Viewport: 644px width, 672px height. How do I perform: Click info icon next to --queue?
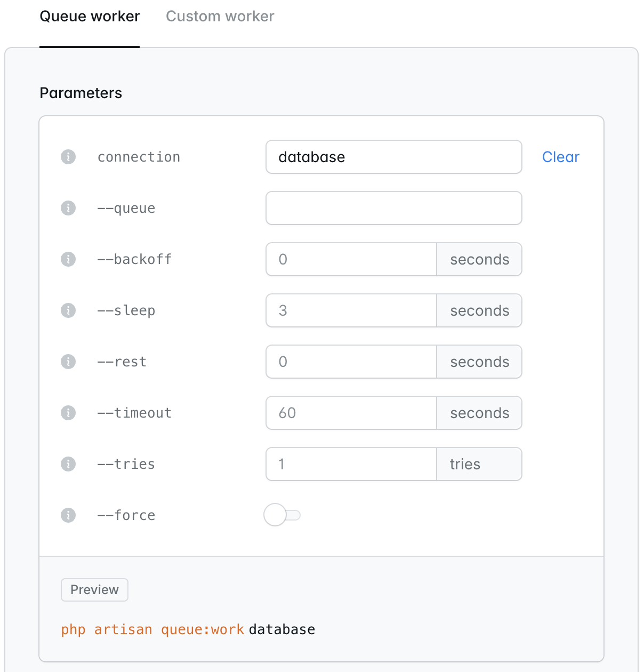coord(68,208)
